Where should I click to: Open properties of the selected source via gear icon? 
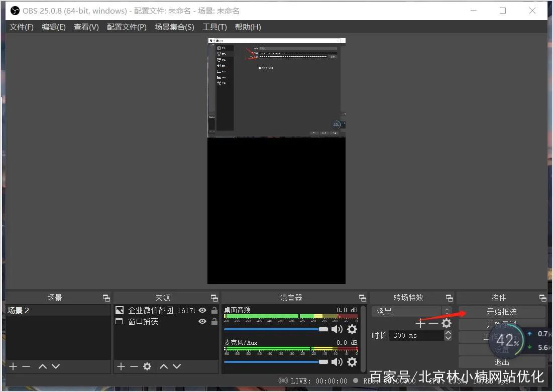(146, 366)
